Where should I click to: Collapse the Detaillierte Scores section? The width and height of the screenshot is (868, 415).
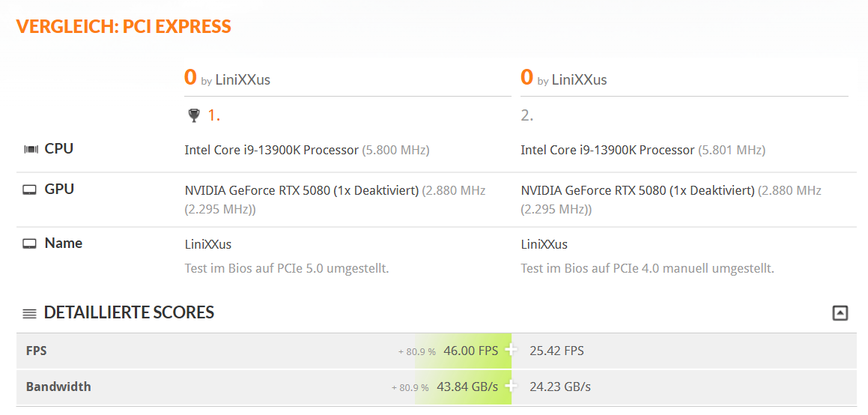[x=840, y=313]
